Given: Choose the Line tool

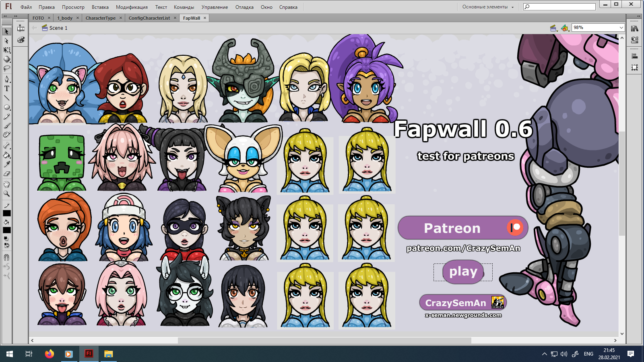Looking at the screenshot, I should (x=7, y=98).
